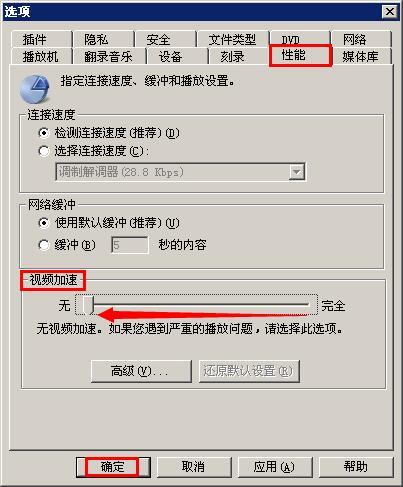Image resolution: width=403 pixels, height=487 pixels.
Task: Click the performance pie chart icon
Action: pos(35,89)
